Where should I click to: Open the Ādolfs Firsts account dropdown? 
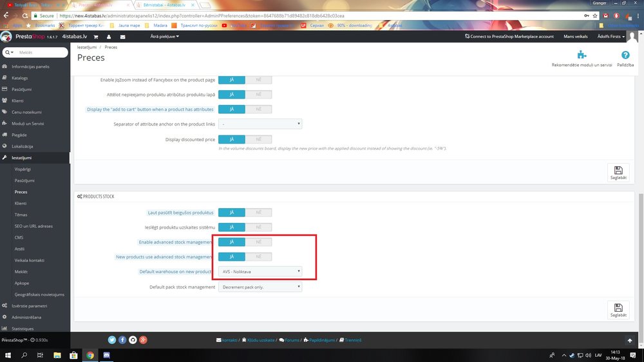611,37
